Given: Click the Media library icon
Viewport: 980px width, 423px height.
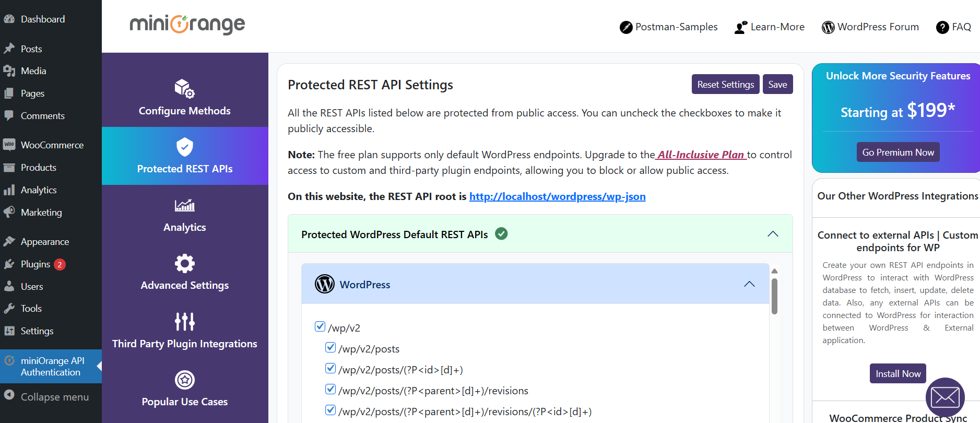Looking at the screenshot, I should [9, 71].
